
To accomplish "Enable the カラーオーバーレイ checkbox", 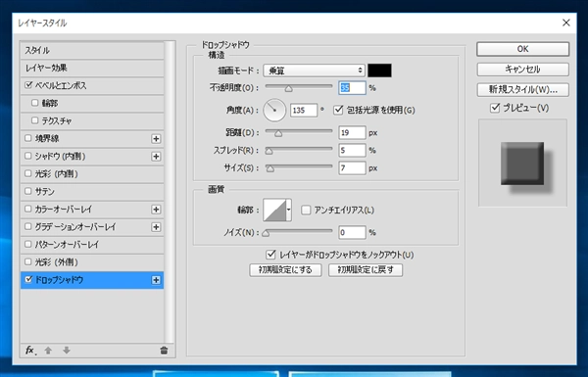I will point(28,209).
